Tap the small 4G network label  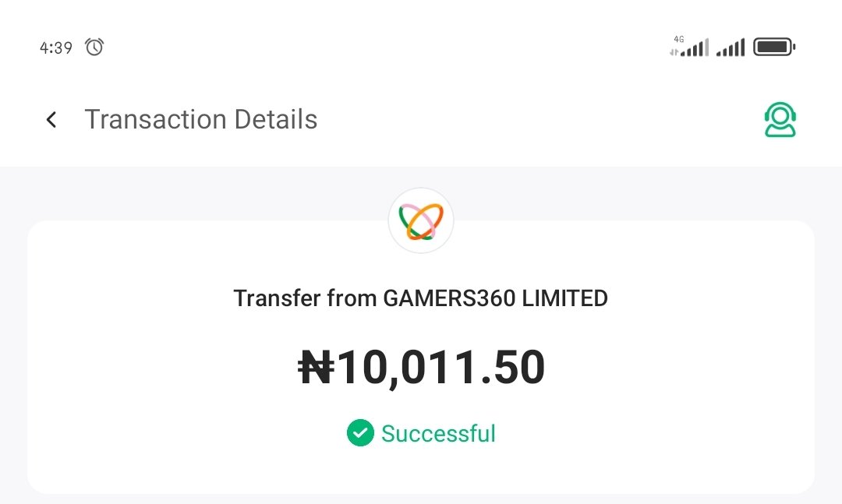click(x=679, y=39)
